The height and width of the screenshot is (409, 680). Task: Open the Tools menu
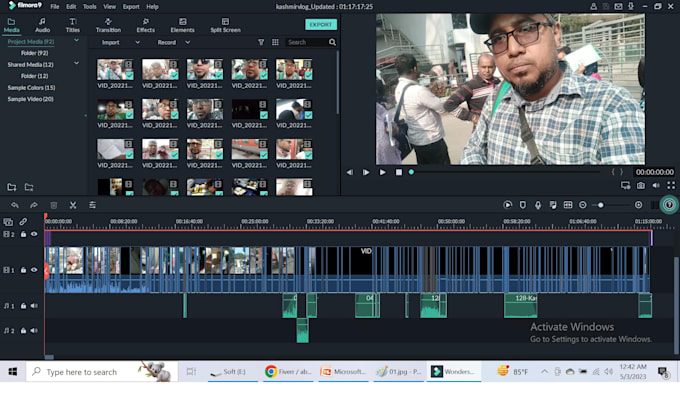(90, 7)
